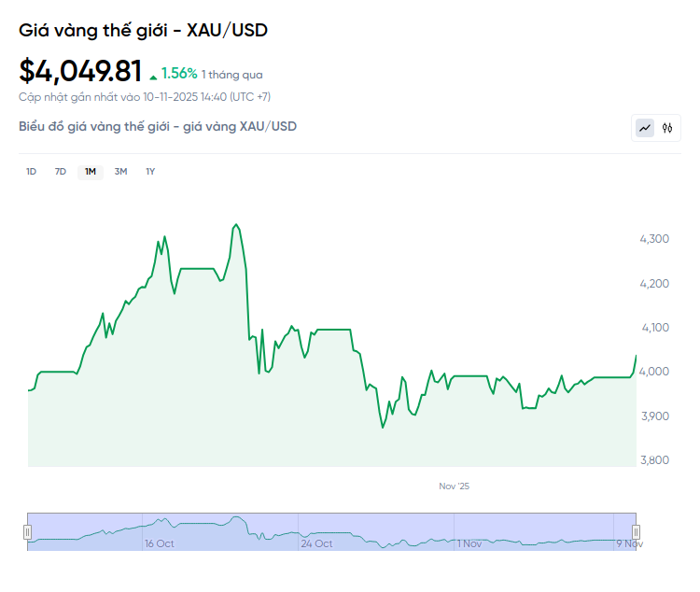Click 24 Oct in the range navigator
This screenshot has height=592, width=700.
(x=316, y=543)
